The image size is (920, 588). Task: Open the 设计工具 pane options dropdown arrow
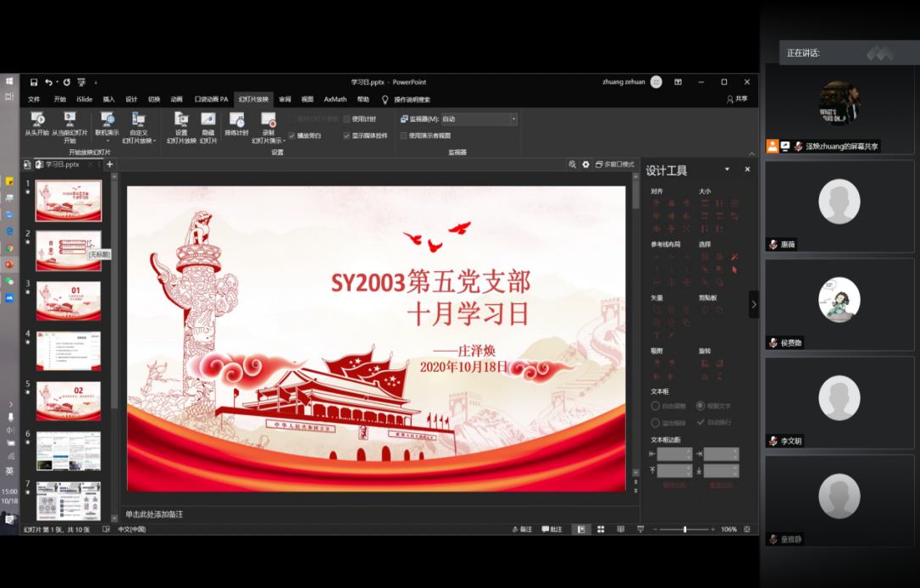727,169
